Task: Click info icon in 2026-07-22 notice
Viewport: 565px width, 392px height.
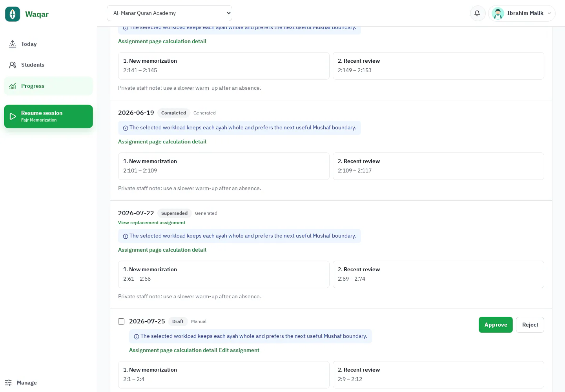Action: click(x=126, y=236)
